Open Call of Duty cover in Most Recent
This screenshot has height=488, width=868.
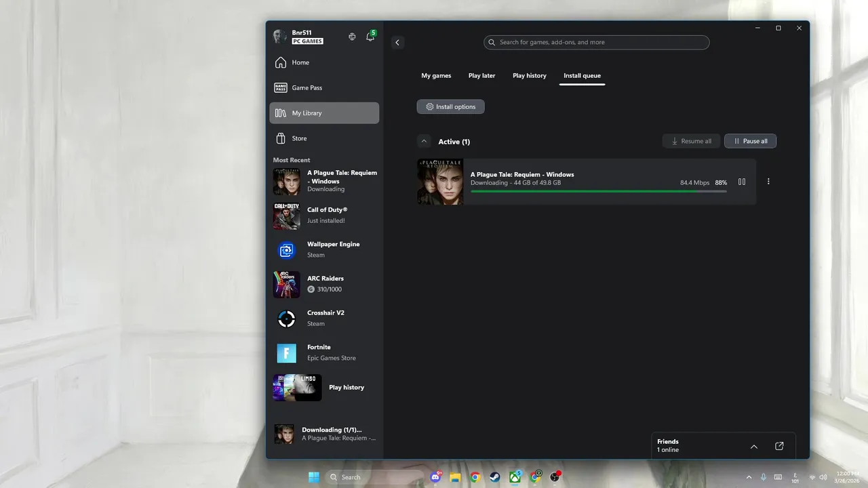[286, 216]
